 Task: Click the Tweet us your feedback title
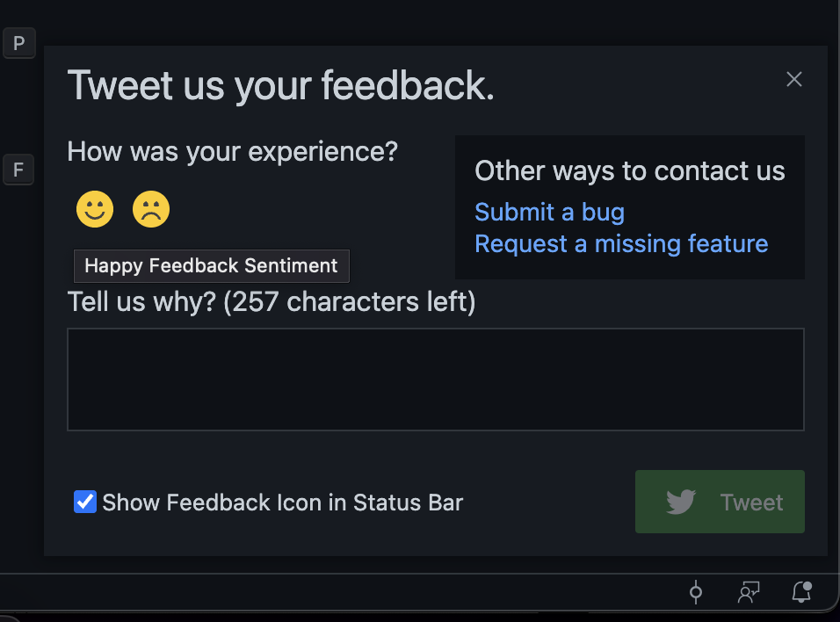coord(282,85)
